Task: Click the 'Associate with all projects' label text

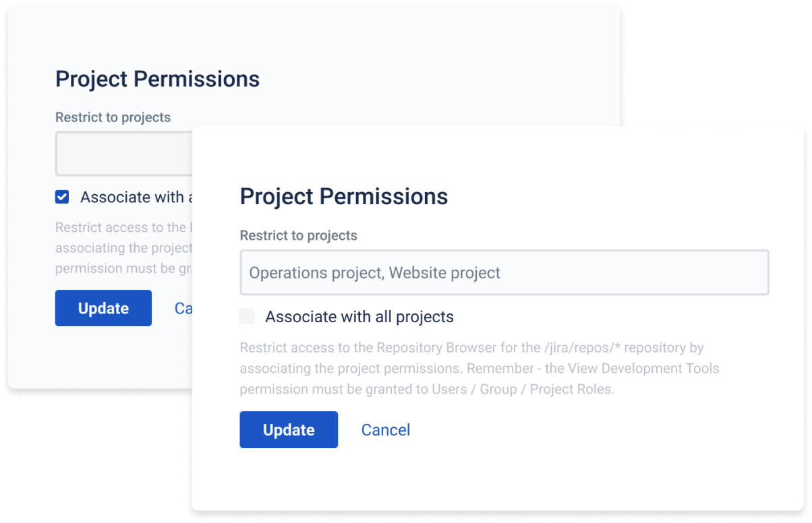Action: [x=359, y=317]
